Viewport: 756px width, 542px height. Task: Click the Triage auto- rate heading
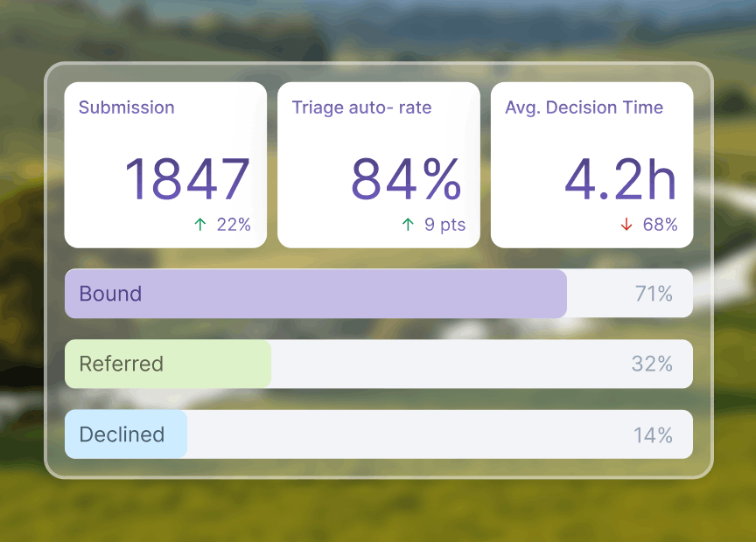tap(361, 108)
